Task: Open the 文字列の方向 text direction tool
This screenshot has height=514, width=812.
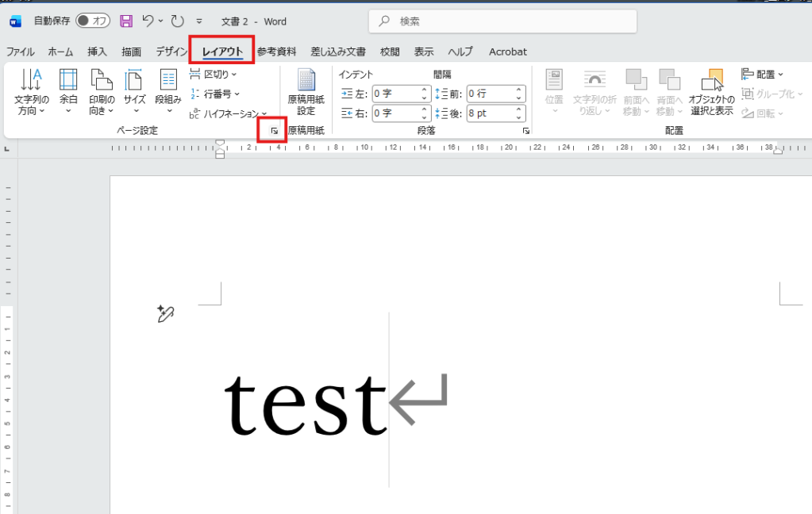Action: click(x=32, y=91)
